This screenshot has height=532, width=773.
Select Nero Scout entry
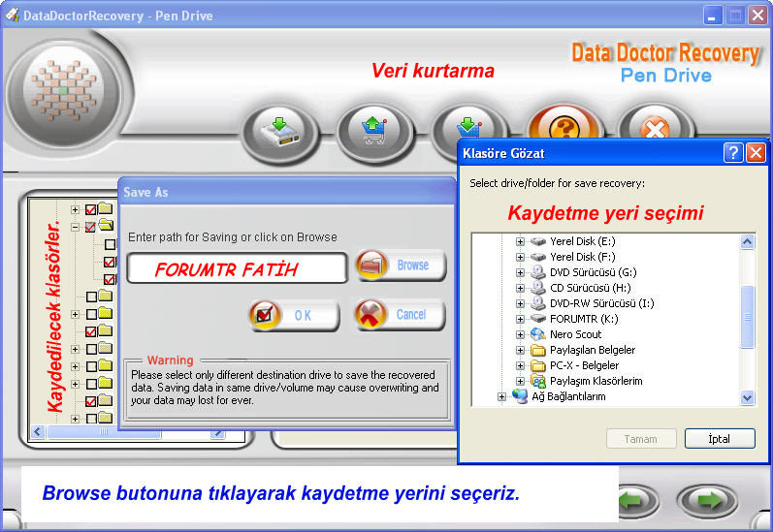[x=576, y=334]
